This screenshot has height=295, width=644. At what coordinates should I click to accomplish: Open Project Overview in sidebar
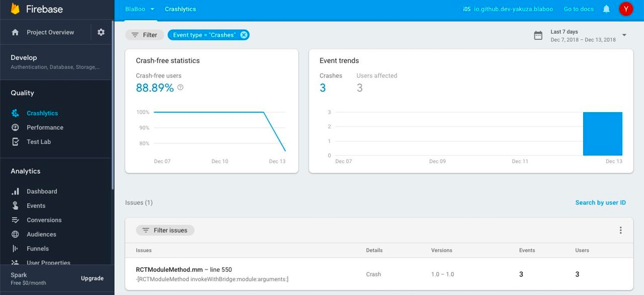50,32
